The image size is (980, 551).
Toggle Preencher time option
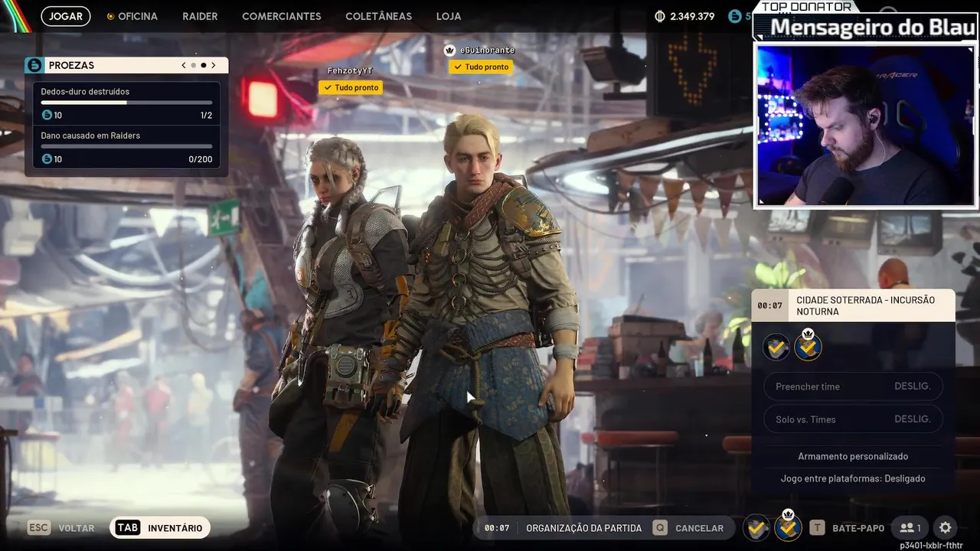(x=853, y=386)
